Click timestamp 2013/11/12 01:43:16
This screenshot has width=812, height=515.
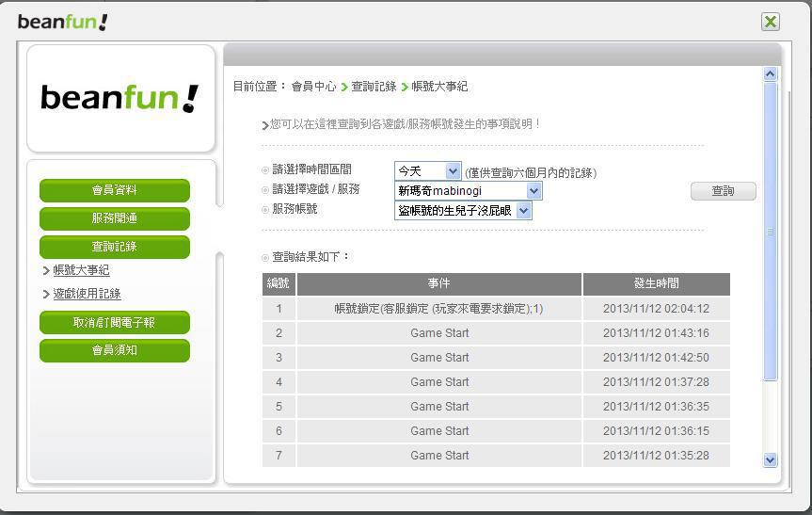[656, 333]
